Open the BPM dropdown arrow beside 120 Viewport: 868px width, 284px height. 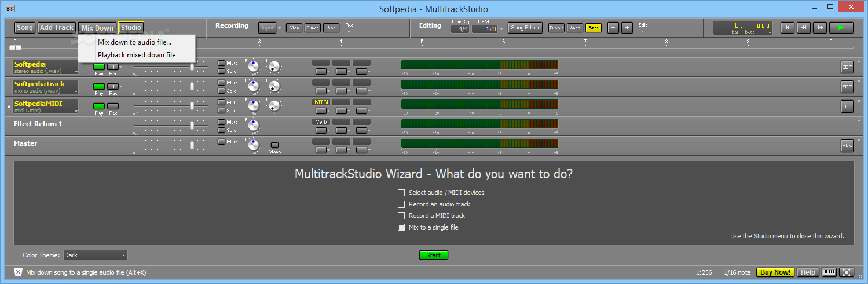pyautogui.click(x=502, y=29)
